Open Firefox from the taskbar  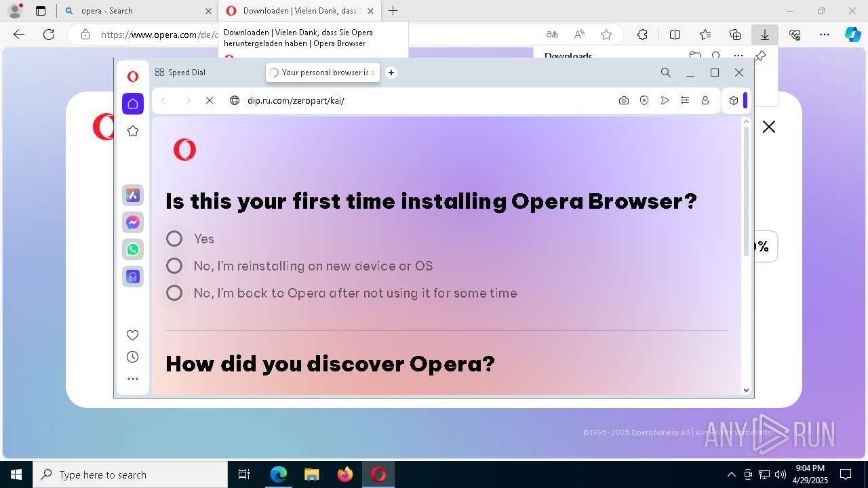coord(345,474)
